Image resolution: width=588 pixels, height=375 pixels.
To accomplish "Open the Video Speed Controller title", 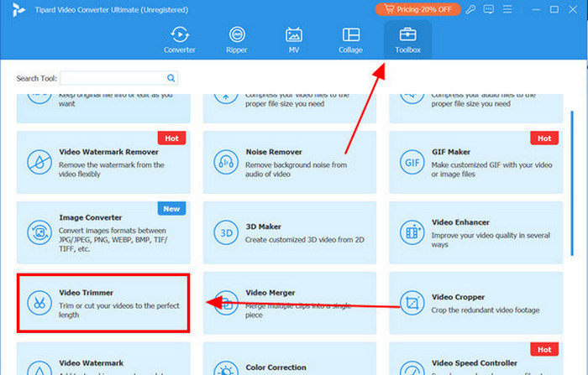I will [x=475, y=363].
